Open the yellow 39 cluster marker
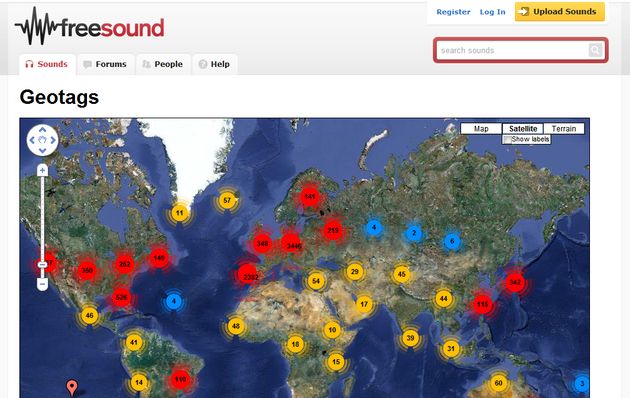630x398 pixels. [410, 338]
